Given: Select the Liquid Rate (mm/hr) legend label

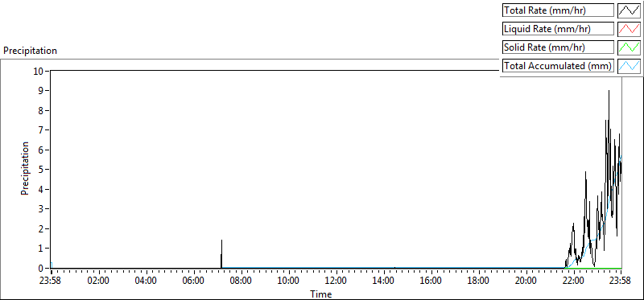Looking at the screenshot, I should tap(558, 29).
